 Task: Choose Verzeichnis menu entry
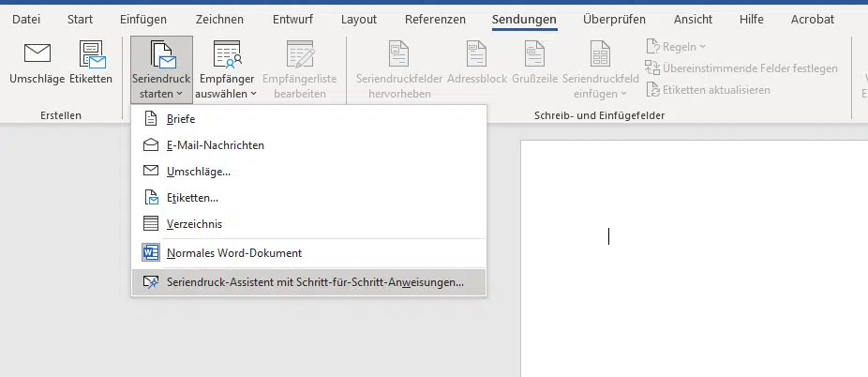[309, 223]
